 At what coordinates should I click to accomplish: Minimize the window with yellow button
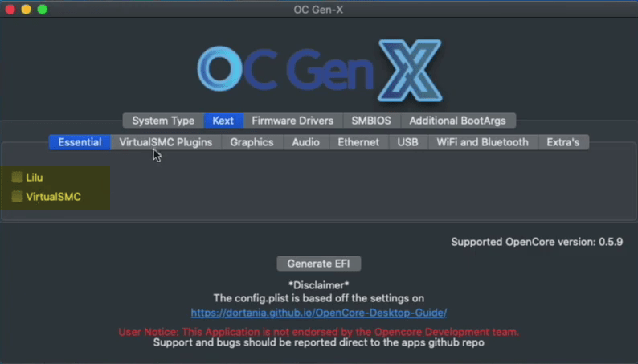click(x=26, y=10)
